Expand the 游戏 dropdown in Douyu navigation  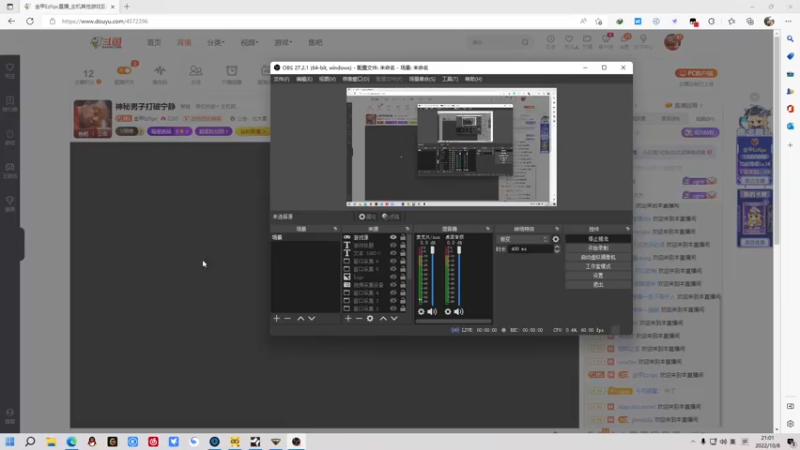click(x=283, y=42)
